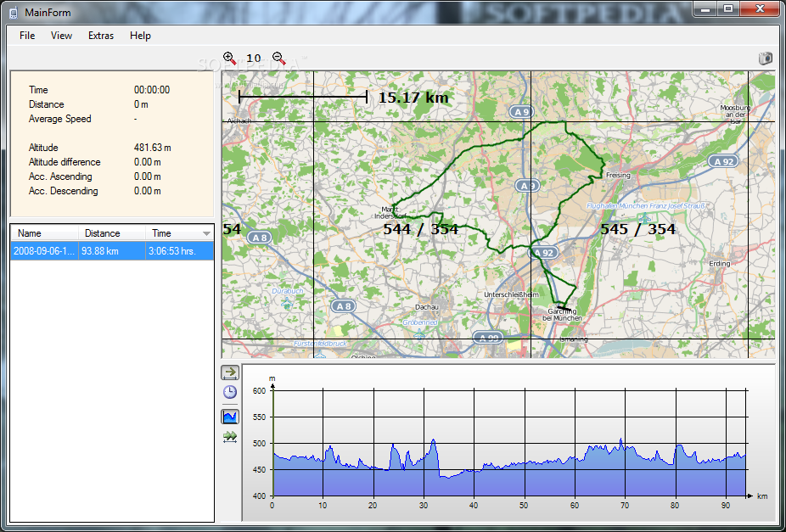786x532 pixels.
Task: Toggle the altitude profile chart icon
Action: pyautogui.click(x=230, y=417)
